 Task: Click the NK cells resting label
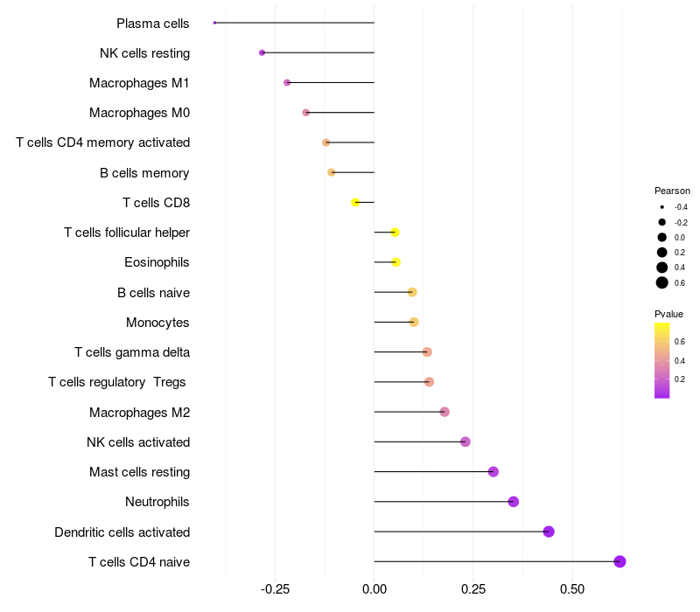point(144,53)
